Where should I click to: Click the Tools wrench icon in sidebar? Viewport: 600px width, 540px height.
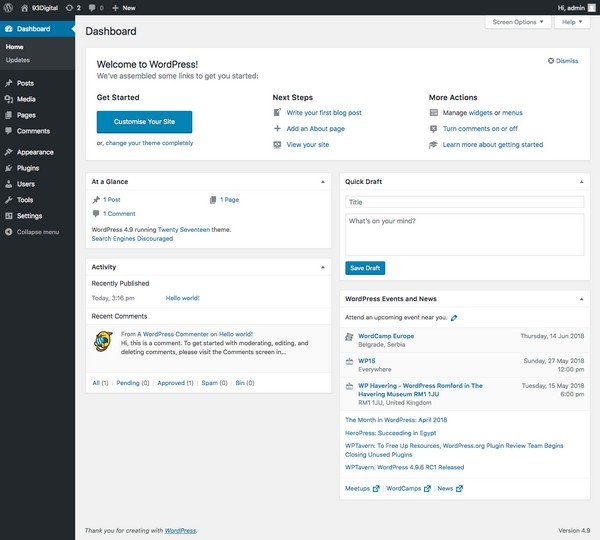pyautogui.click(x=8, y=200)
